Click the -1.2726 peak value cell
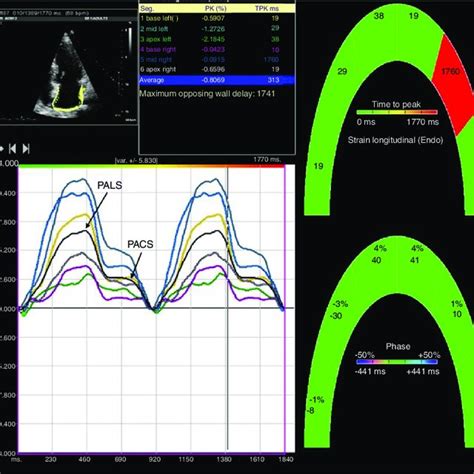474x474 pixels. 213,29
